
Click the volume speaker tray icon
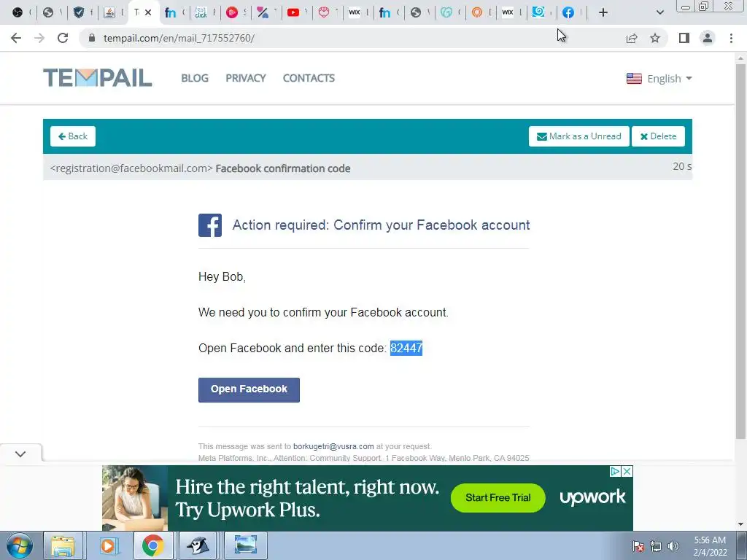pyautogui.click(x=673, y=546)
